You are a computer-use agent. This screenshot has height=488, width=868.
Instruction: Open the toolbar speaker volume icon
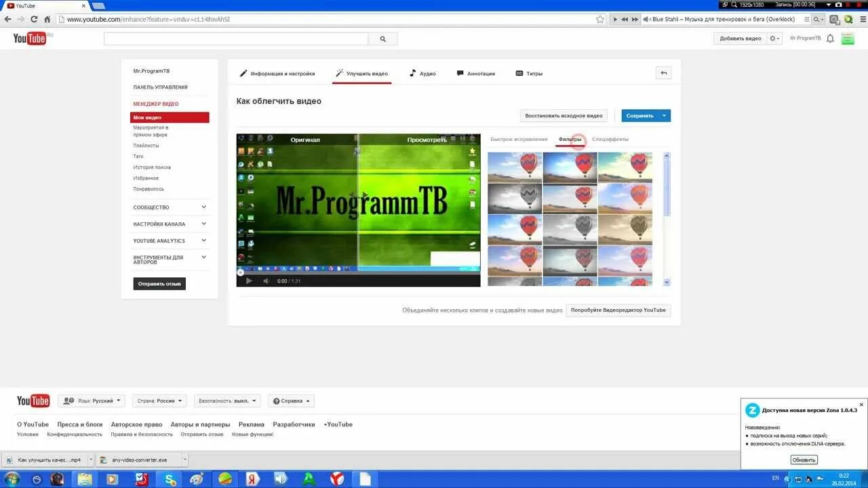click(x=646, y=19)
